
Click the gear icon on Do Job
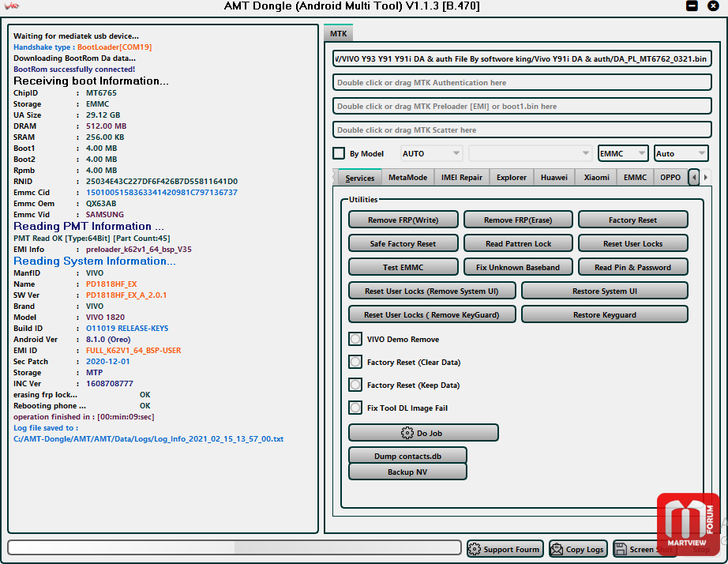pos(407,433)
